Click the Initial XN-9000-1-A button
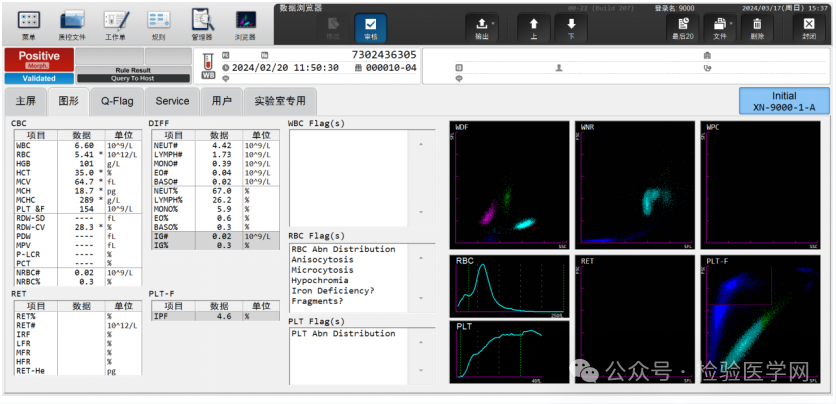The height and width of the screenshot is (404, 836). pos(784,101)
